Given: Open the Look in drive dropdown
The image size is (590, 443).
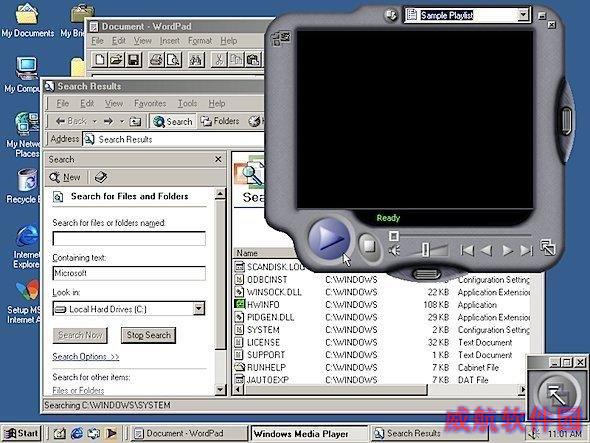Looking at the screenshot, I should (x=199, y=309).
